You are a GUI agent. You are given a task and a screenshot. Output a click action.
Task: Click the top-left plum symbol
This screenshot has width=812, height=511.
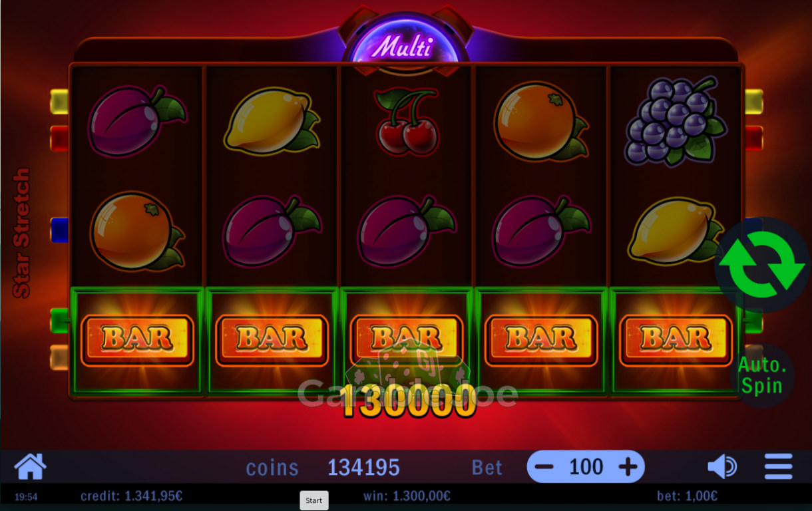pos(136,120)
